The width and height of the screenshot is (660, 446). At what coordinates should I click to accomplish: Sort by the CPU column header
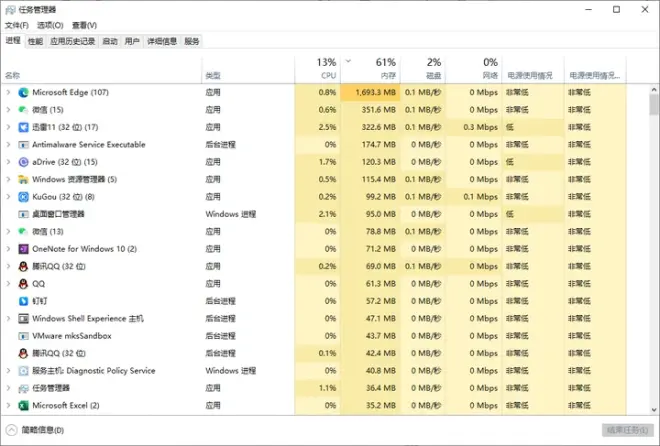(x=318, y=69)
